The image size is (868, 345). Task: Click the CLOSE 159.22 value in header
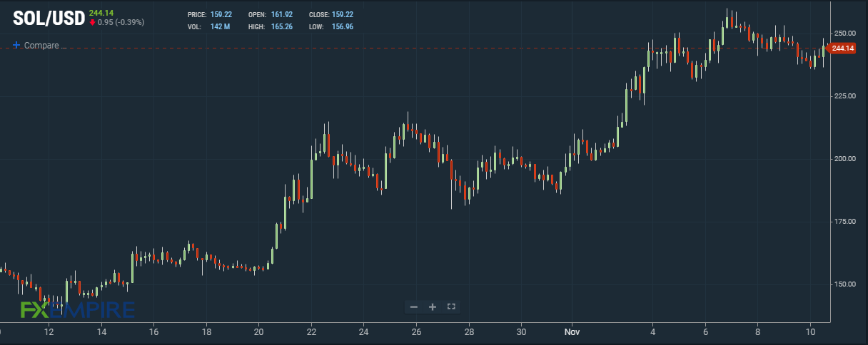pyautogui.click(x=331, y=14)
